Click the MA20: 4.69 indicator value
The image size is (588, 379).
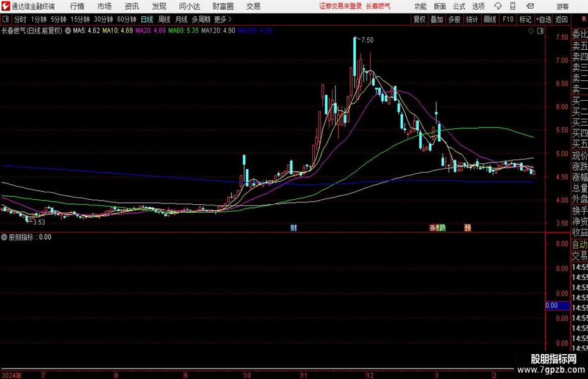(151, 30)
